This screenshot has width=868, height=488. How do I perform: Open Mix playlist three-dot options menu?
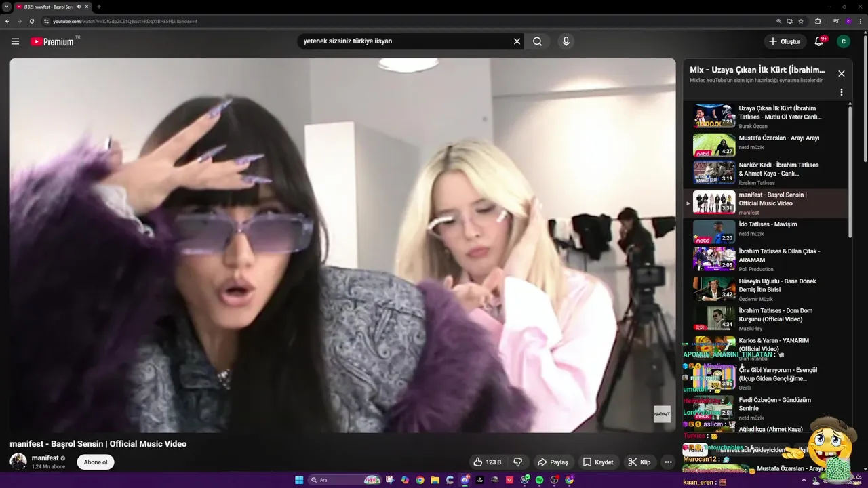[842, 92]
